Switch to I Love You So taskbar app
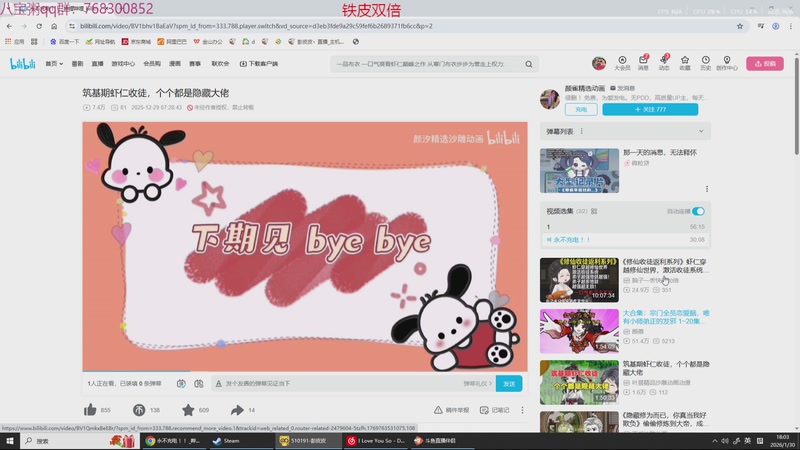The width and height of the screenshot is (800, 450). 376,441
